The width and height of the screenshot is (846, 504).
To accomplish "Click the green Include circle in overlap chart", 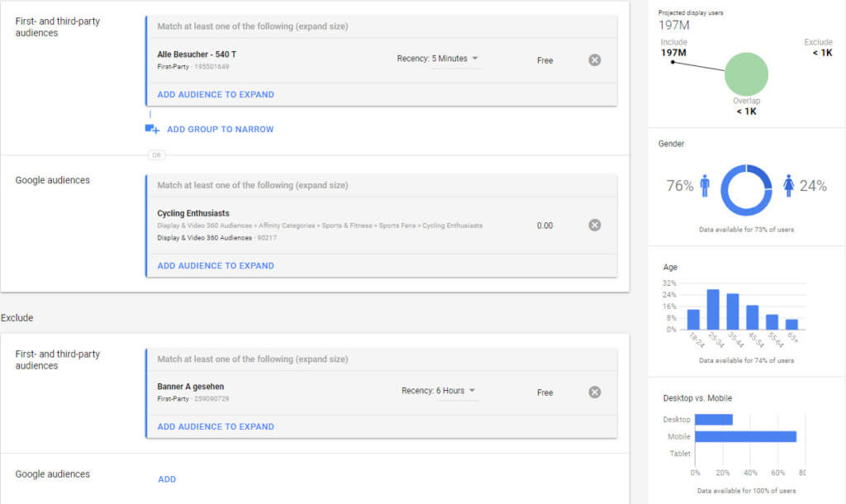I will tap(746, 74).
